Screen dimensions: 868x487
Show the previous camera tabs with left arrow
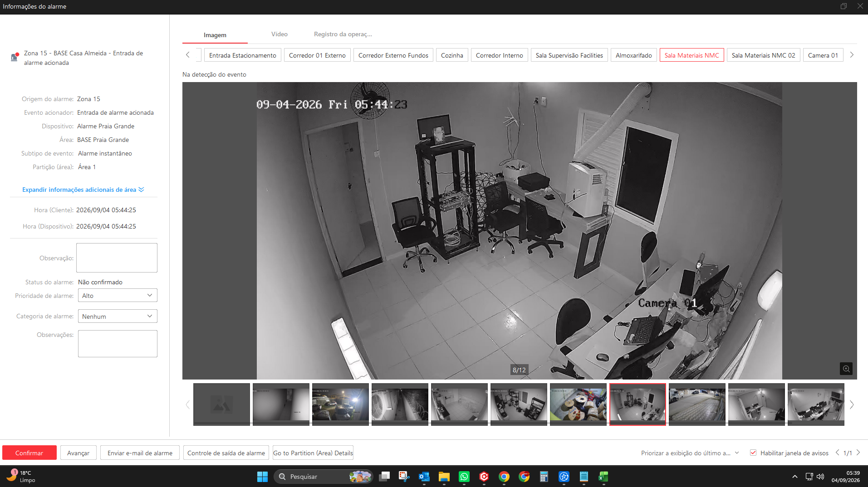pos(188,55)
